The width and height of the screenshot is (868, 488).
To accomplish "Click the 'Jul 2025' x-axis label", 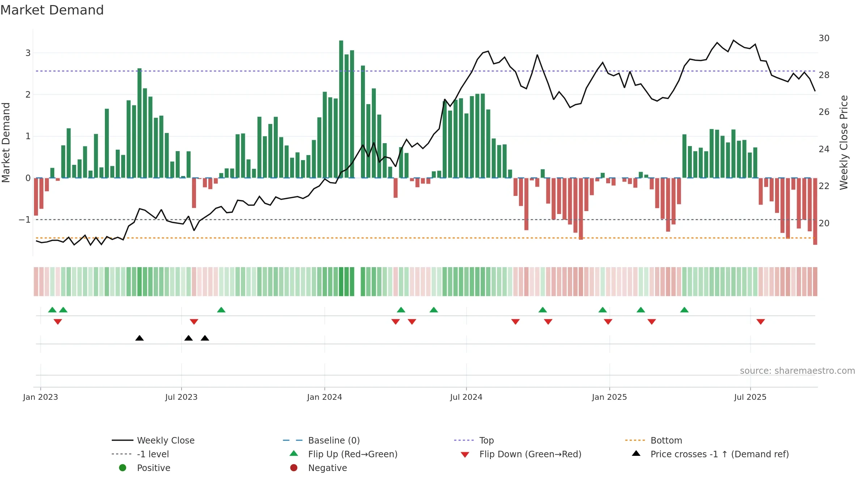I will click(750, 397).
